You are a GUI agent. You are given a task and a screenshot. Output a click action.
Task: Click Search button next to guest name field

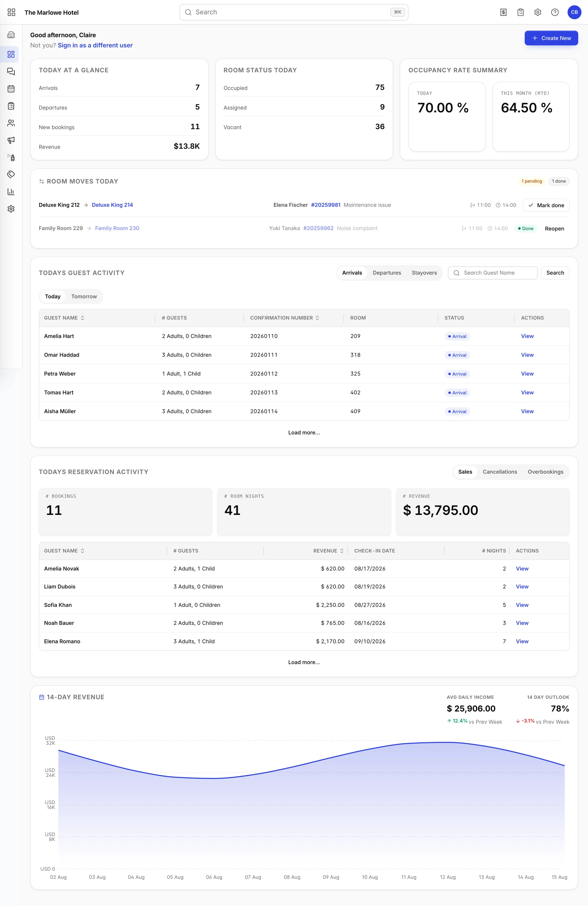tap(555, 273)
